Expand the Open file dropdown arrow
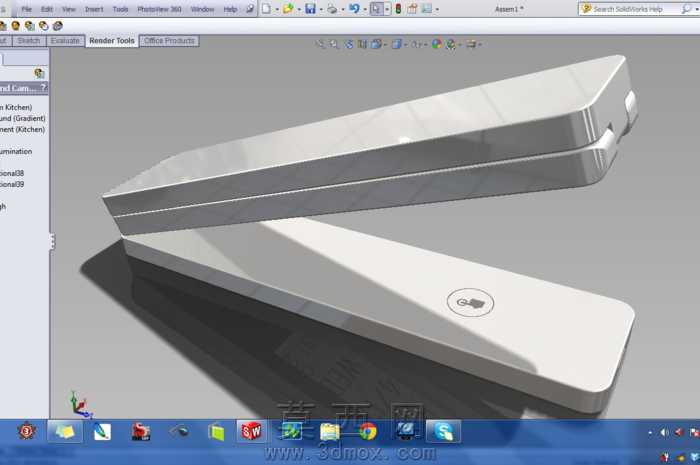 pos(299,9)
